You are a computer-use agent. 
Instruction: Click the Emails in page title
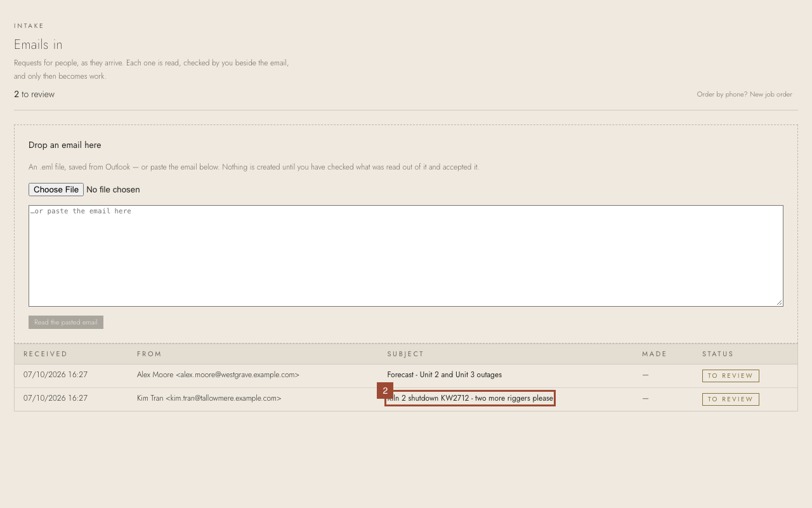[x=38, y=44]
